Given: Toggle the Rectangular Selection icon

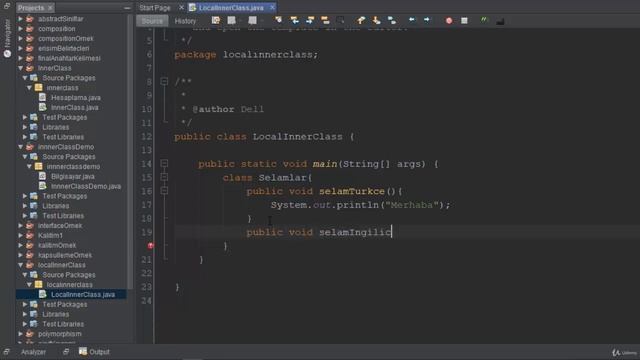Looking at the screenshot, I should [340, 20].
